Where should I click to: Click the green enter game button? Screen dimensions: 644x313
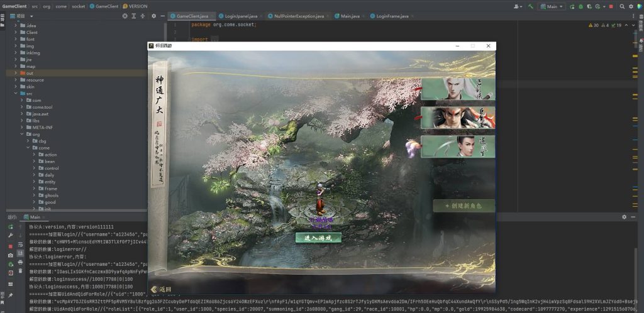coord(318,238)
